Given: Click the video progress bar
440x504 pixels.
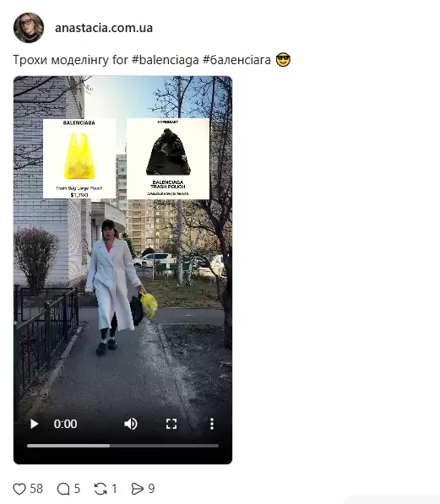Looking at the screenshot, I should pos(122,446).
